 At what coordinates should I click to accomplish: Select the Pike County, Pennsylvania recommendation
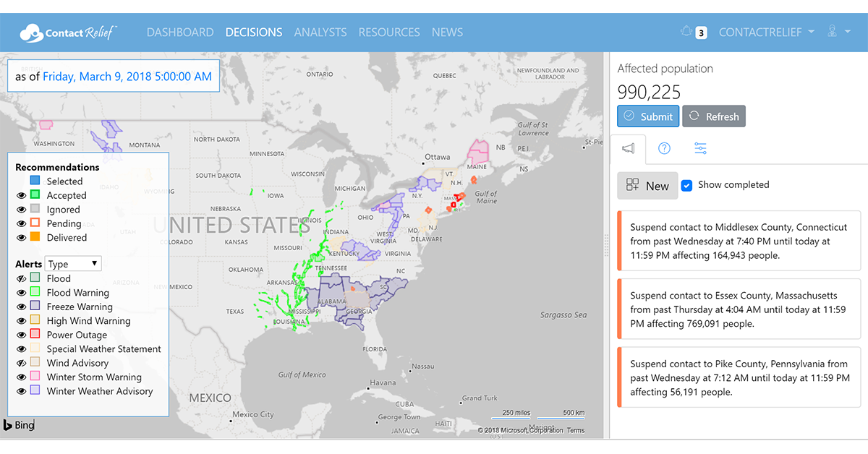739,378
